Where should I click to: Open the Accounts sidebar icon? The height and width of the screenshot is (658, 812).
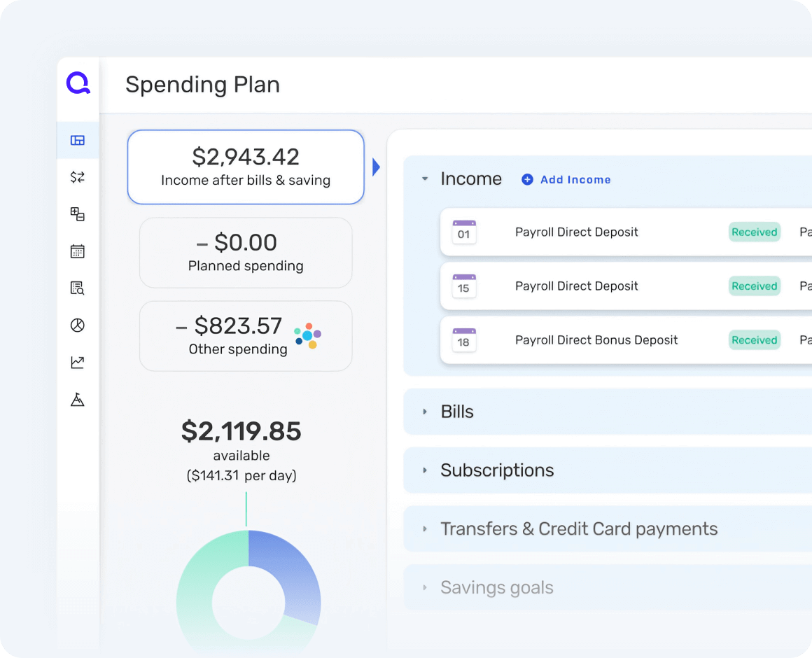point(78,214)
